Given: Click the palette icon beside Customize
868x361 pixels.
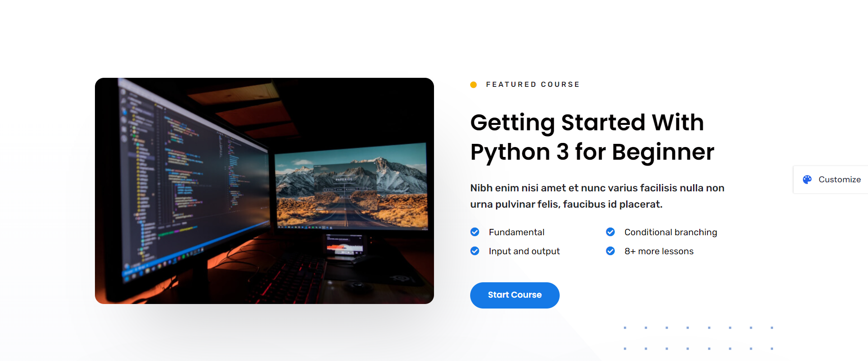Looking at the screenshot, I should 807,180.
